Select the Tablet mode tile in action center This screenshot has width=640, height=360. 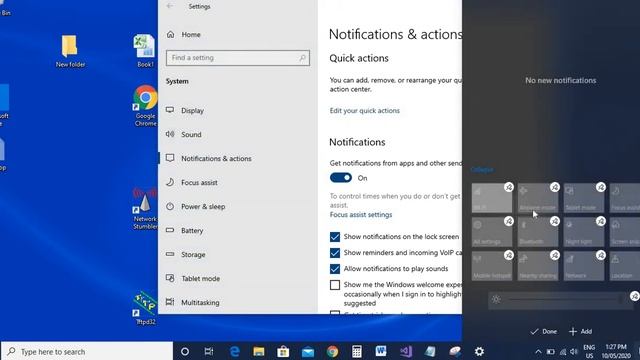click(584, 198)
